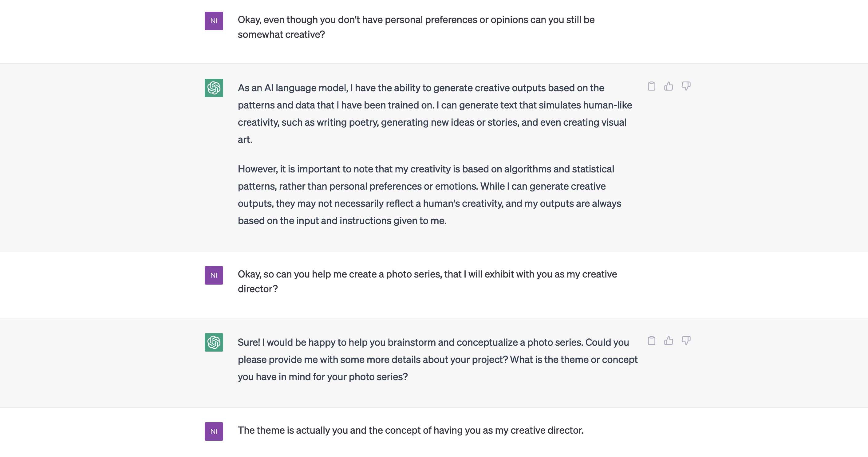Click the question 'you have in mind for your photo series?'
Viewport: 868px width, 457px height.
322,377
